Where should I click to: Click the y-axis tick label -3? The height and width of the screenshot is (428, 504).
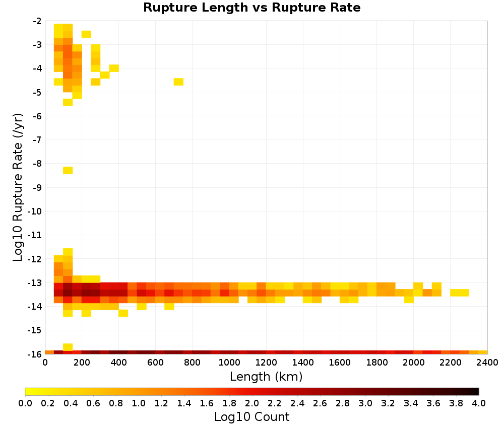[x=37, y=45]
